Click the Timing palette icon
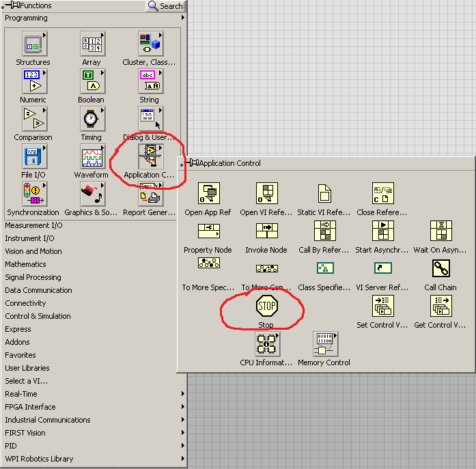Screen dimensions: 476x469 92,119
